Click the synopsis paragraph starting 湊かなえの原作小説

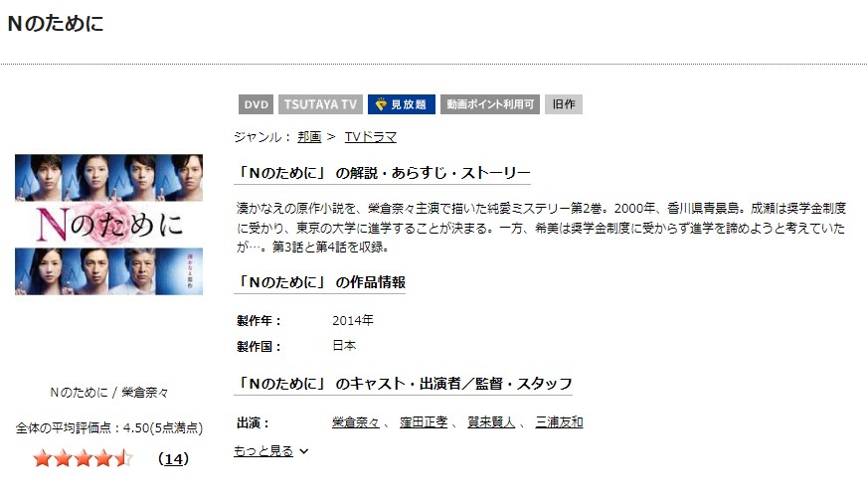pos(542,228)
